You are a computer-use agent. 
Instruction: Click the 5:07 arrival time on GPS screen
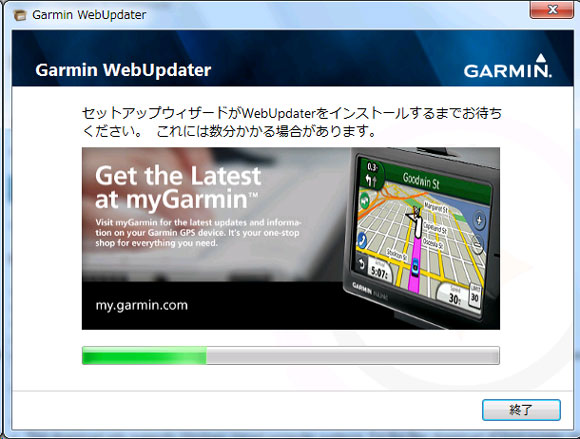point(379,273)
